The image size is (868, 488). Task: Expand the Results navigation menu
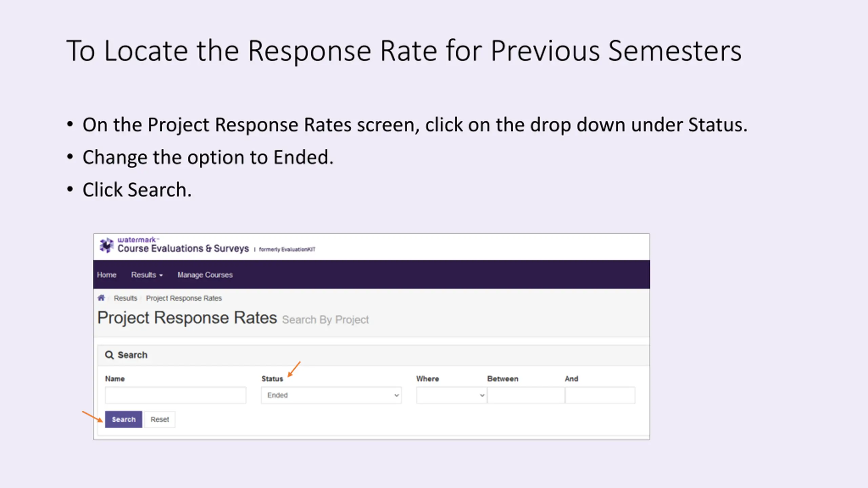tap(147, 275)
